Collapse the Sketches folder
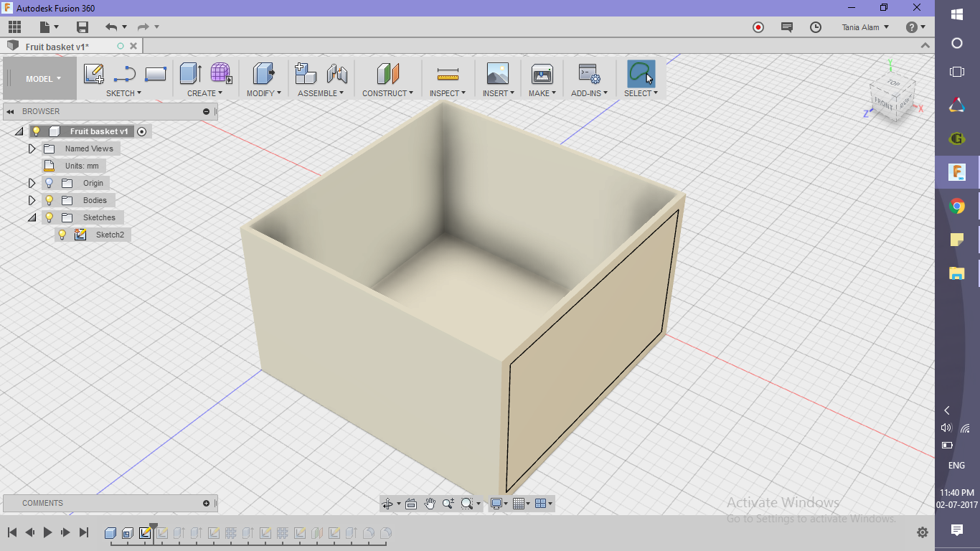Screen dimensions: 980x551 click(32, 217)
